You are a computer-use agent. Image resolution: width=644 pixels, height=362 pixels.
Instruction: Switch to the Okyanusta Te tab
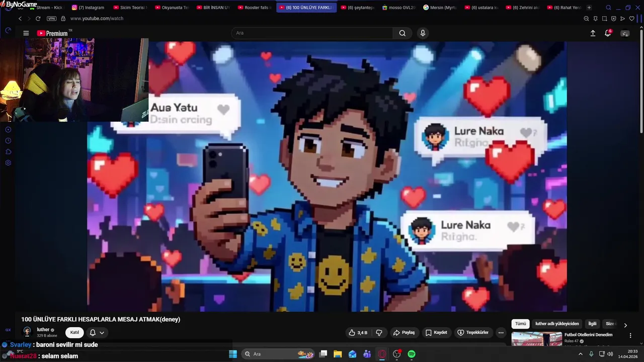pyautogui.click(x=172, y=8)
